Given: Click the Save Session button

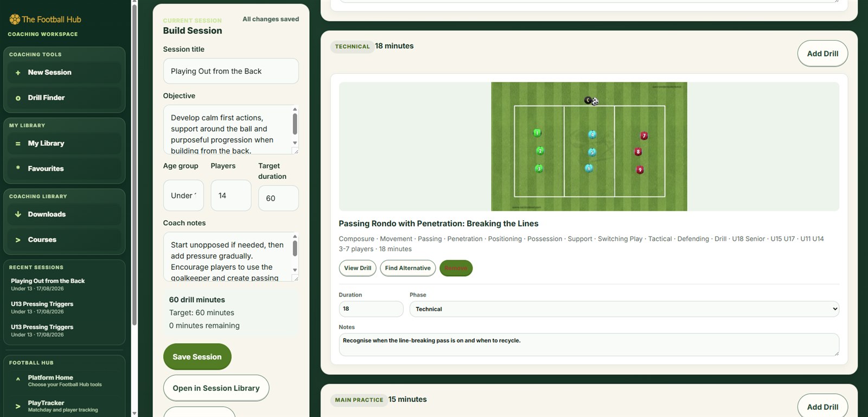Looking at the screenshot, I should pos(197,357).
